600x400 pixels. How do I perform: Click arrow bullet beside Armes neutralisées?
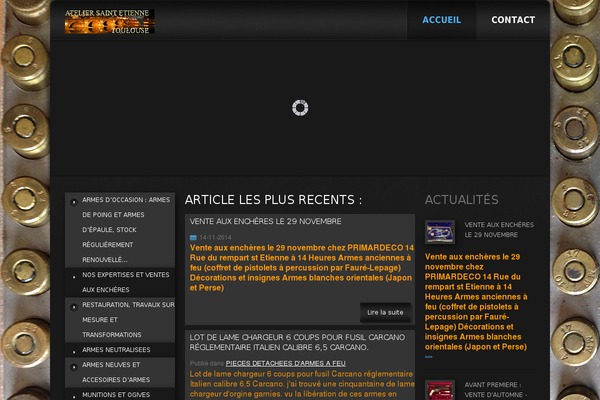[74, 352]
